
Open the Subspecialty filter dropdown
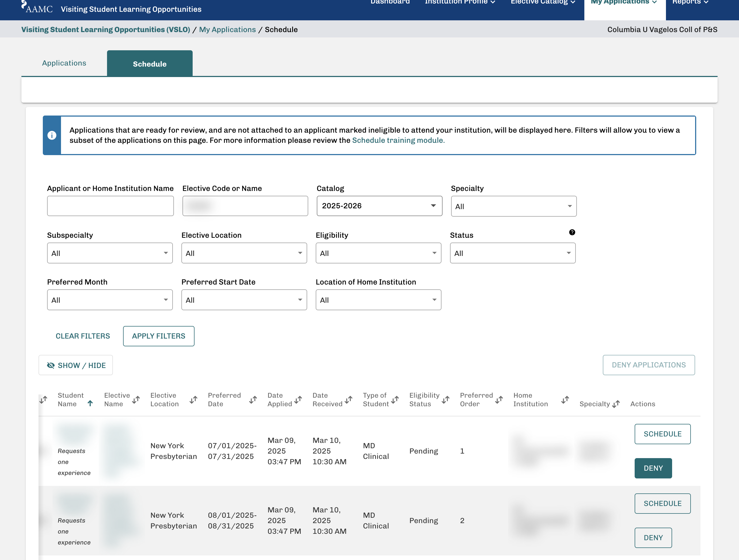pyautogui.click(x=110, y=253)
